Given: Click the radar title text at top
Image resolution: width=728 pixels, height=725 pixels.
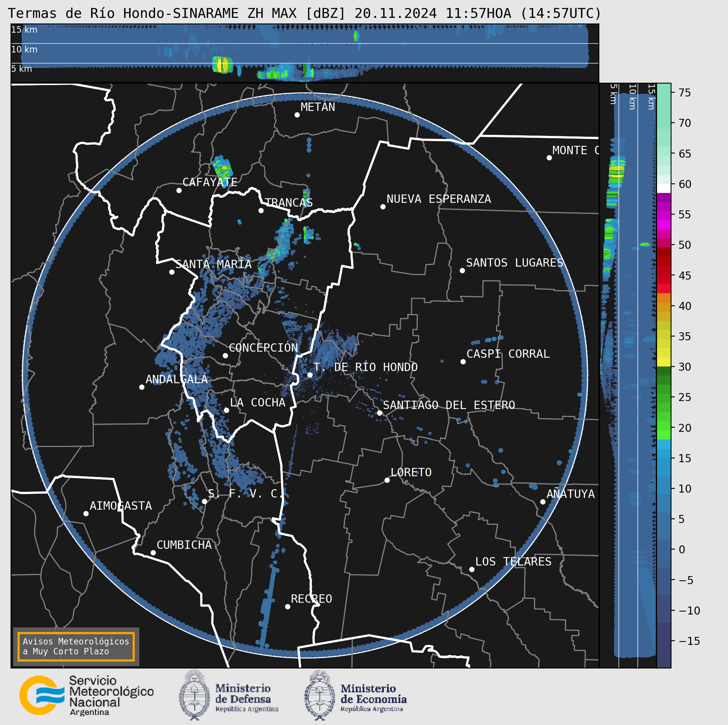Looking at the screenshot, I should (305, 13).
